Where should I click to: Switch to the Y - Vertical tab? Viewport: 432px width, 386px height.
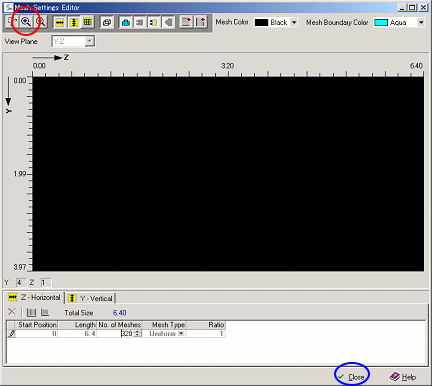point(91,298)
